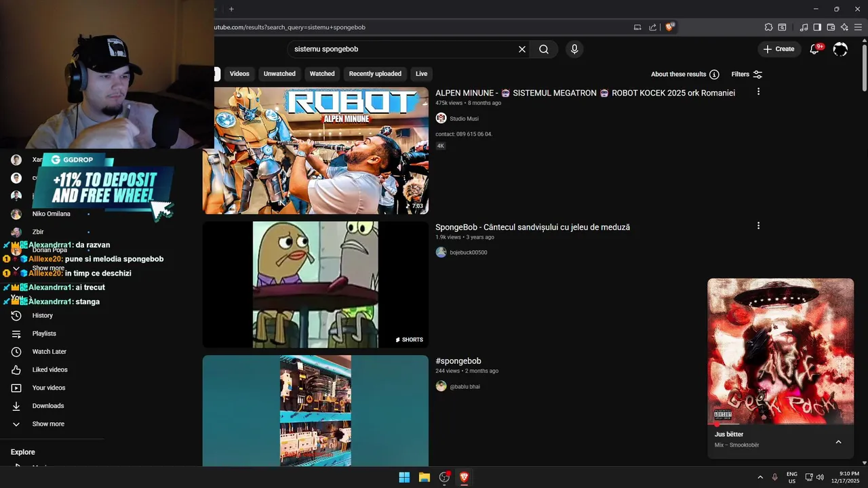This screenshot has height=488, width=868.
Task: Click the Watch Later clock icon
Action: [16, 352]
